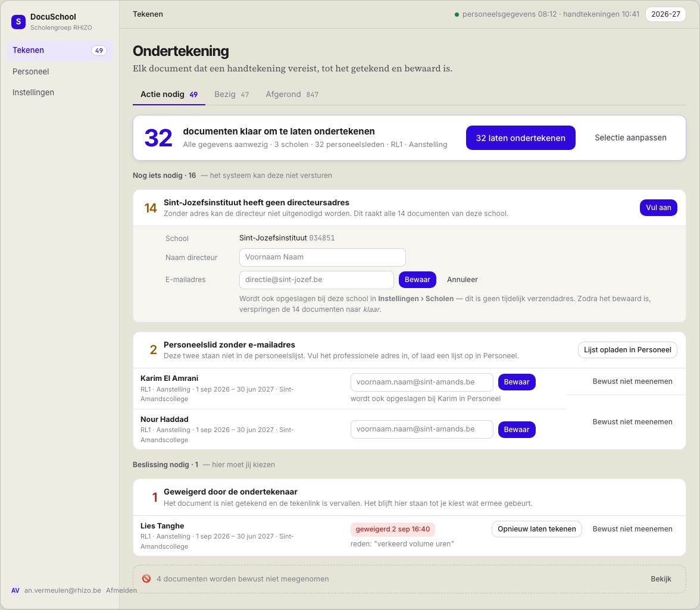Click the school code 034851
The image size is (700, 610).
point(322,238)
